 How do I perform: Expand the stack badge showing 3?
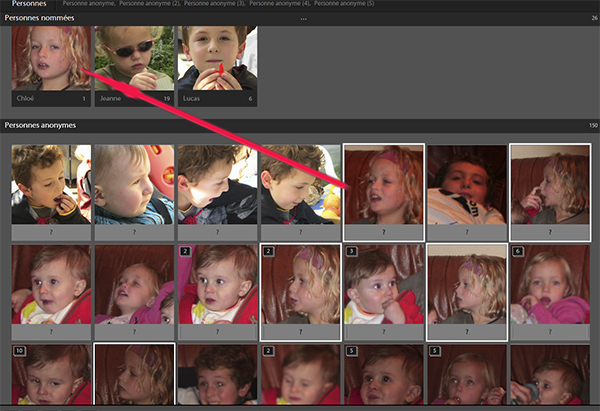(351, 251)
